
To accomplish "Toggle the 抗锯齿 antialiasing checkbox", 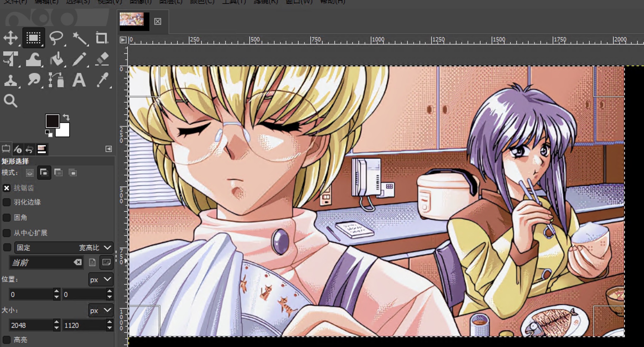I will 6,188.
